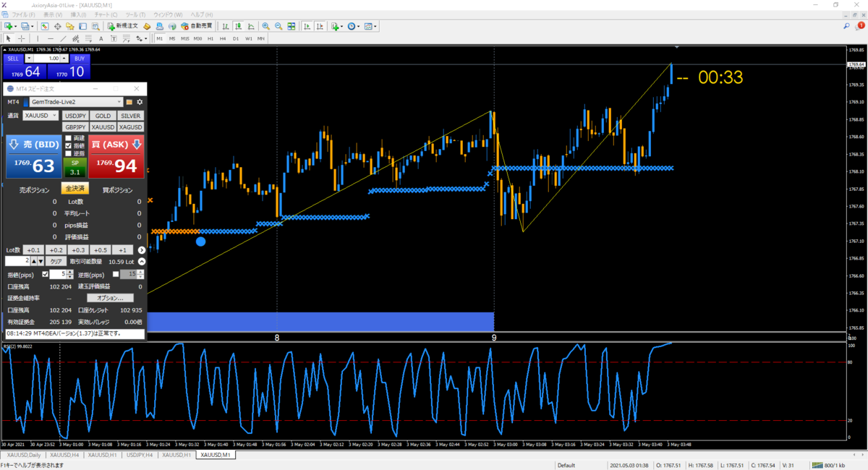Click the new chart toolbar icon
The height and width of the screenshot is (470, 868).
pos(8,26)
